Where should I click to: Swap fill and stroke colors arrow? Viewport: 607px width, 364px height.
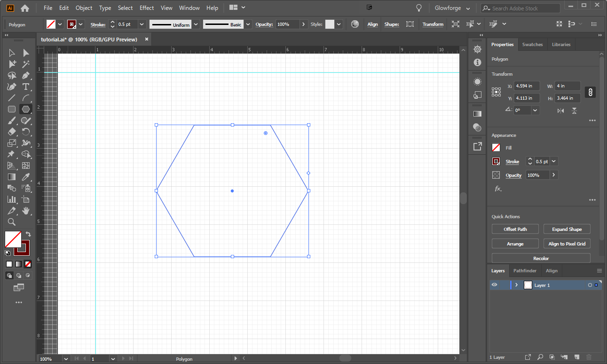click(28, 234)
